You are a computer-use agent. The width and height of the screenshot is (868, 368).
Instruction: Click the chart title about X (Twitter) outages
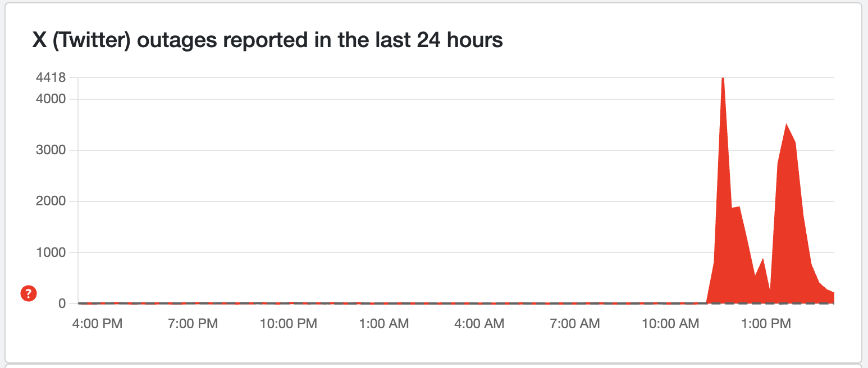(x=267, y=40)
